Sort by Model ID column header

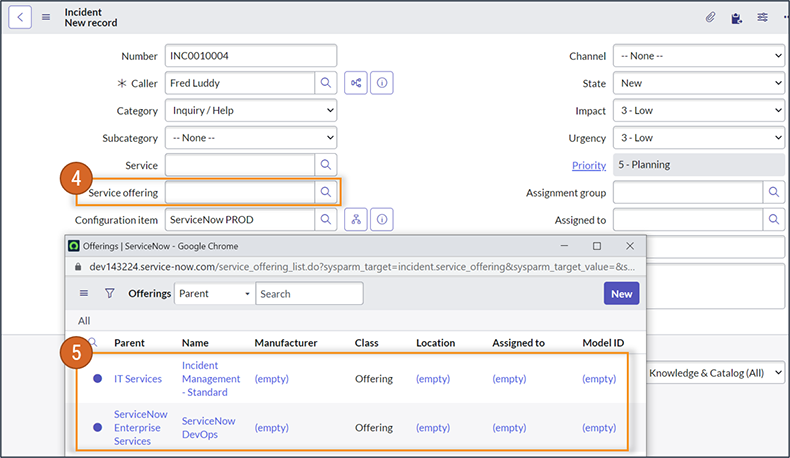603,343
